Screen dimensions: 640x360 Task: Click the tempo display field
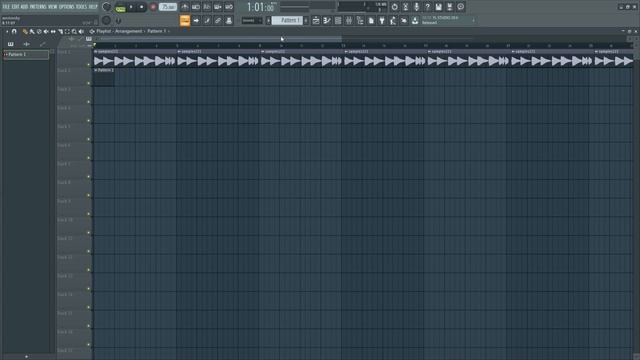(168, 7)
